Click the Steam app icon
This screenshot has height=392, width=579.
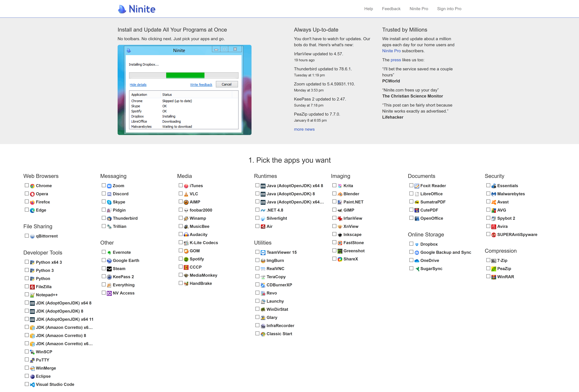coord(109,269)
